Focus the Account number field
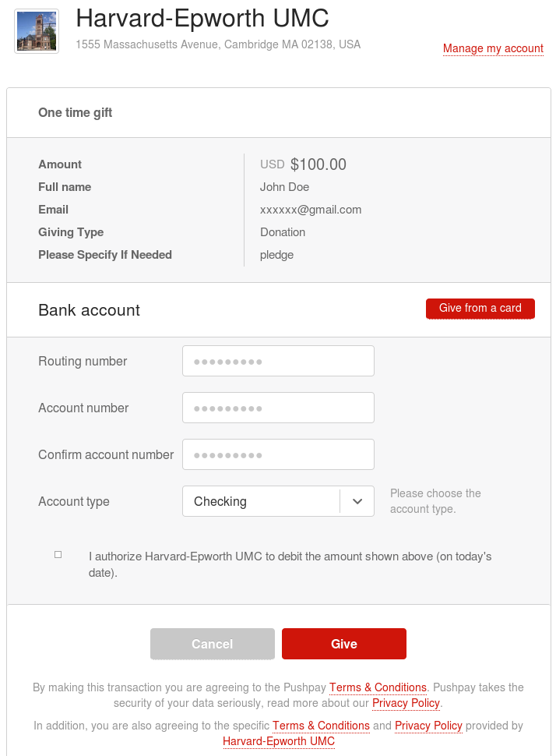This screenshot has width=556, height=756. pos(278,408)
